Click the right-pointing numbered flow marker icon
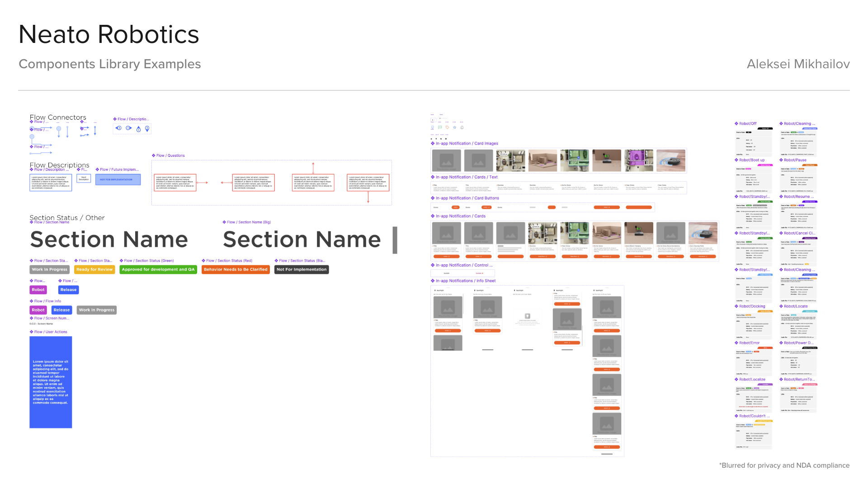 click(x=129, y=128)
